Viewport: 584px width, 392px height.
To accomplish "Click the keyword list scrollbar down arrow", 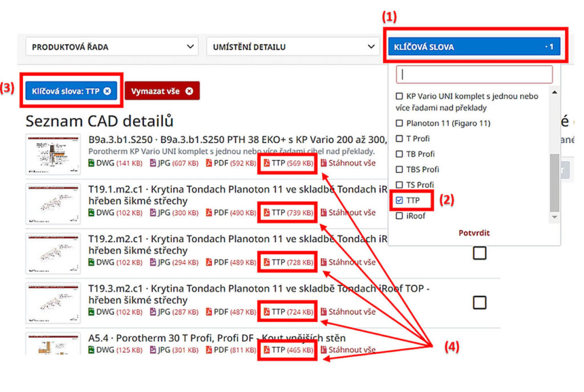I will (554, 217).
